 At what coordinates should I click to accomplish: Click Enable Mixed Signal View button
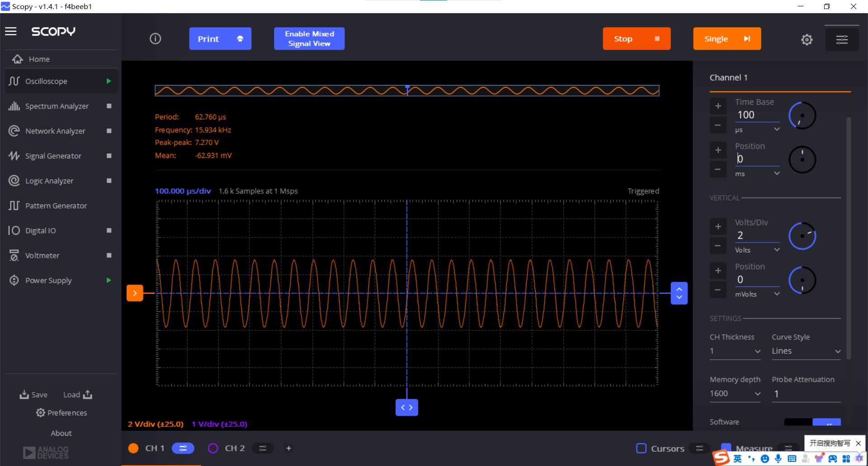[x=309, y=39]
